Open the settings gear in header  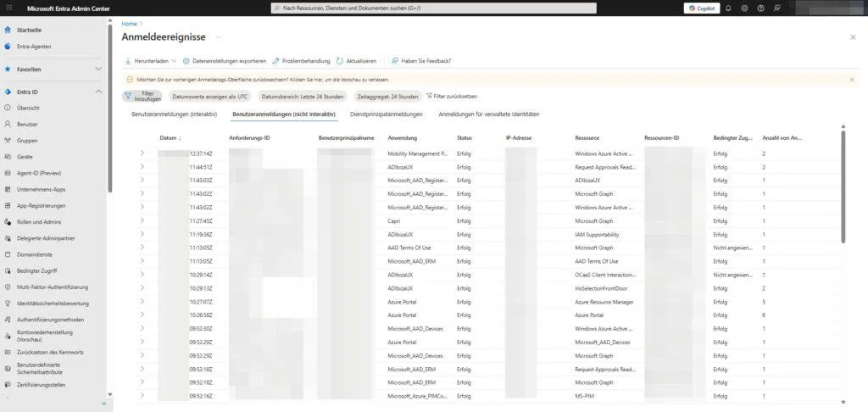[744, 8]
